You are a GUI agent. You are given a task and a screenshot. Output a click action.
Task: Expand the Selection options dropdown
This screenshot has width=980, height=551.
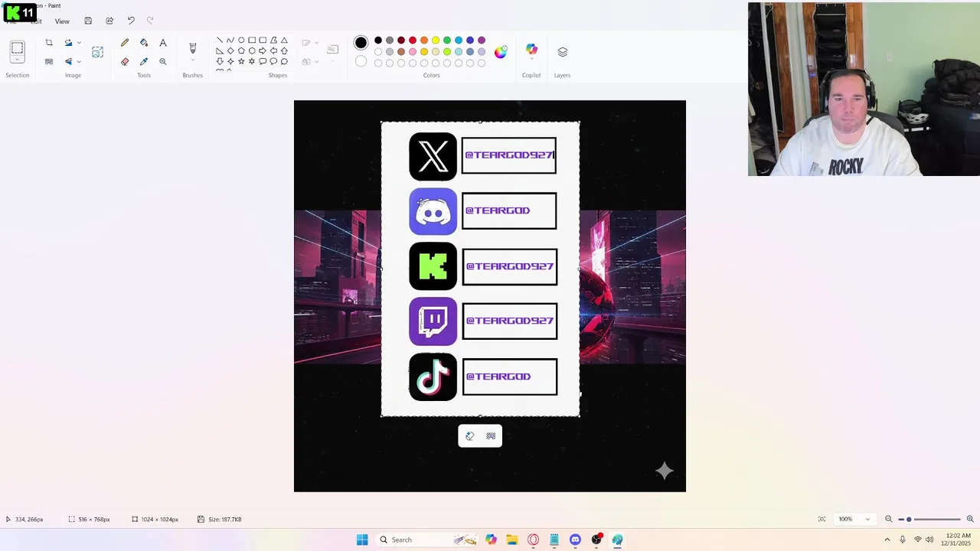pyautogui.click(x=17, y=60)
